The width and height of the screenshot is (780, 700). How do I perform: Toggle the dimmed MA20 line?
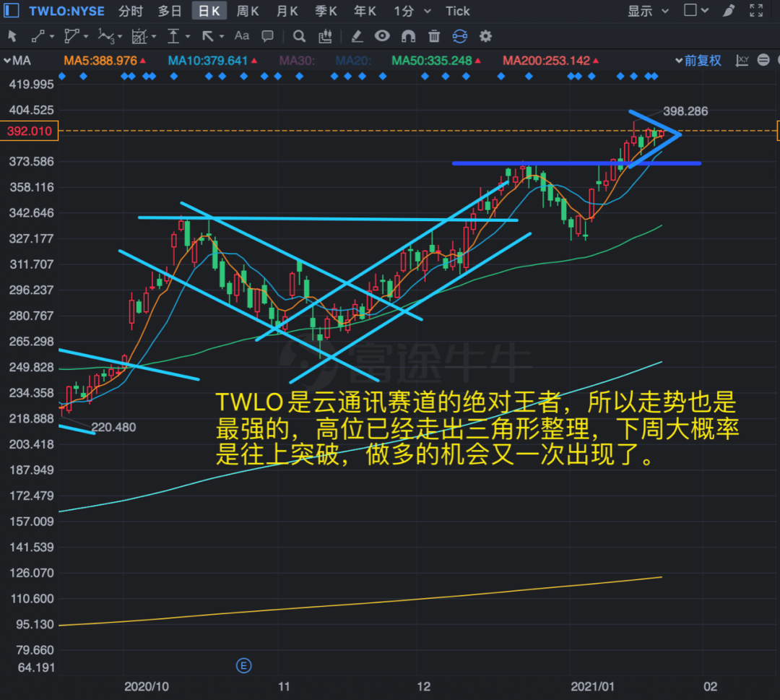tap(353, 61)
